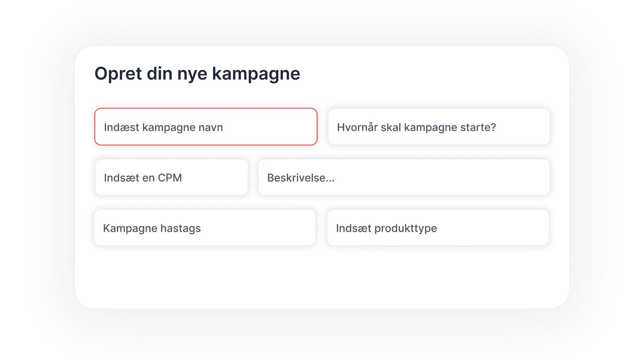Select the 'Beskrivelse...' description field

pos(404,177)
